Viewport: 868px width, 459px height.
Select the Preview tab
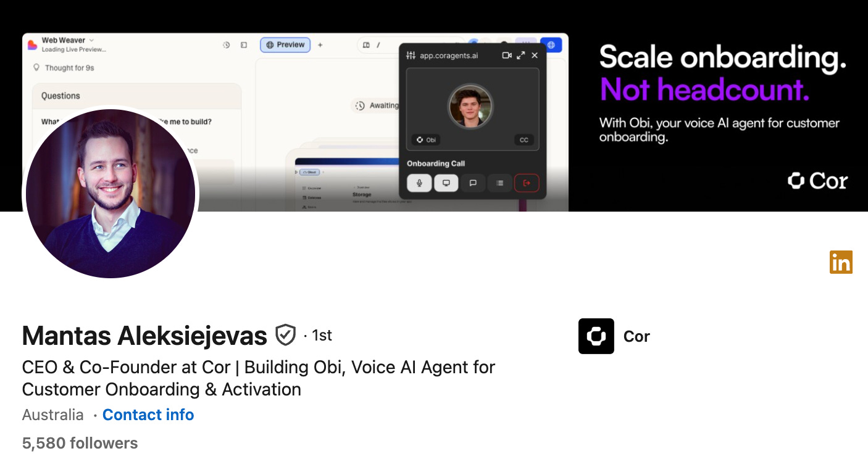click(285, 45)
